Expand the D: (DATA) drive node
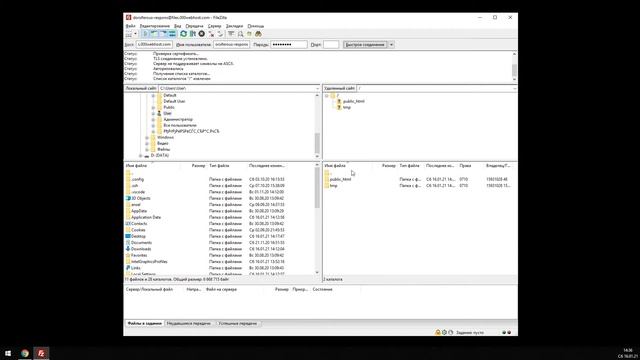Viewport: 640px width, 360px height. [x=141, y=156]
